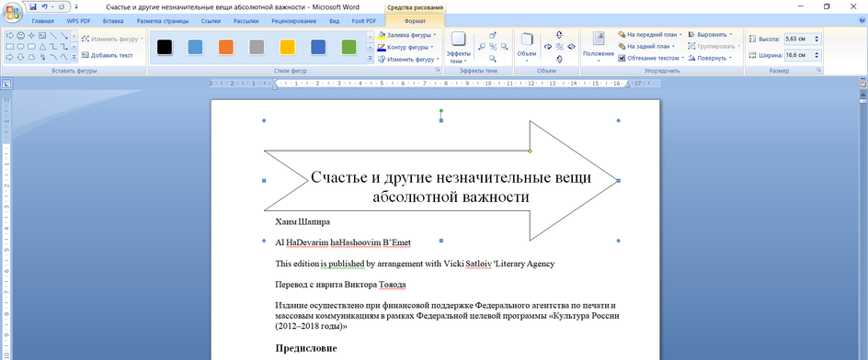Open the Вид tab
The image size is (868, 360).
click(x=335, y=21)
